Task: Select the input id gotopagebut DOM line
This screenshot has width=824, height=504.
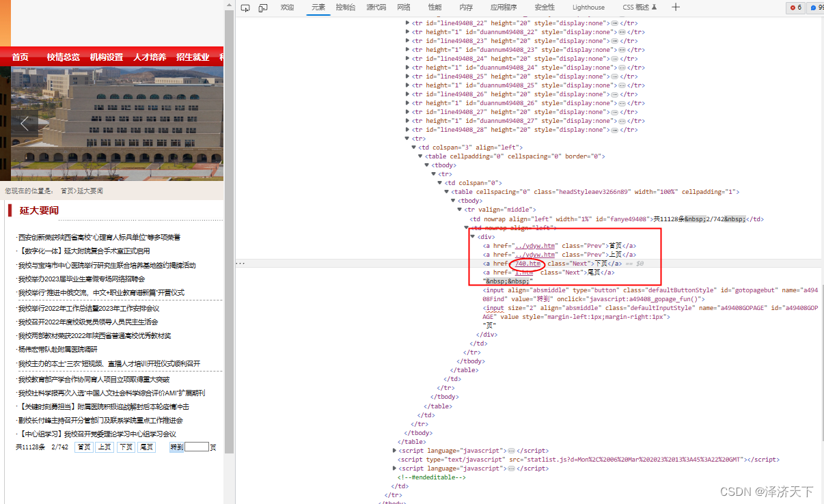Action: pyautogui.click(x=650, y=294)
